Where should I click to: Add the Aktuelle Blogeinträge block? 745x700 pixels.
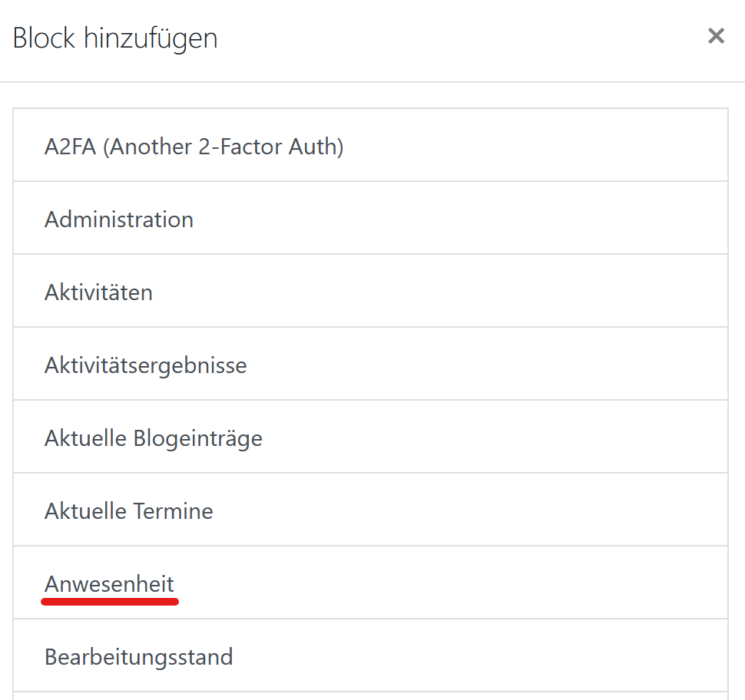click(371, 437)
